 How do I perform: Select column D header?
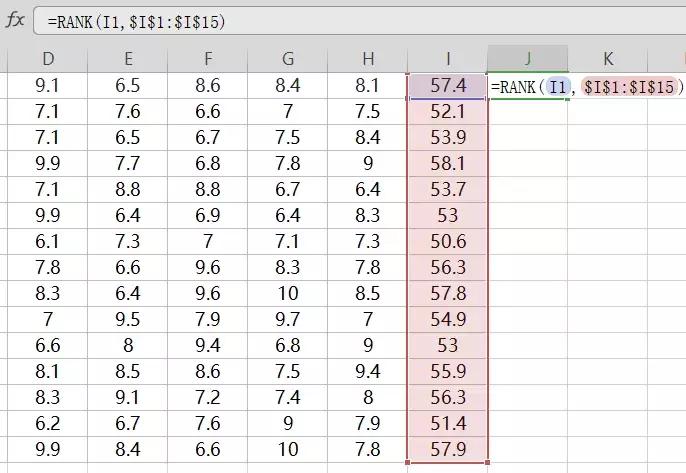[48, 59]
